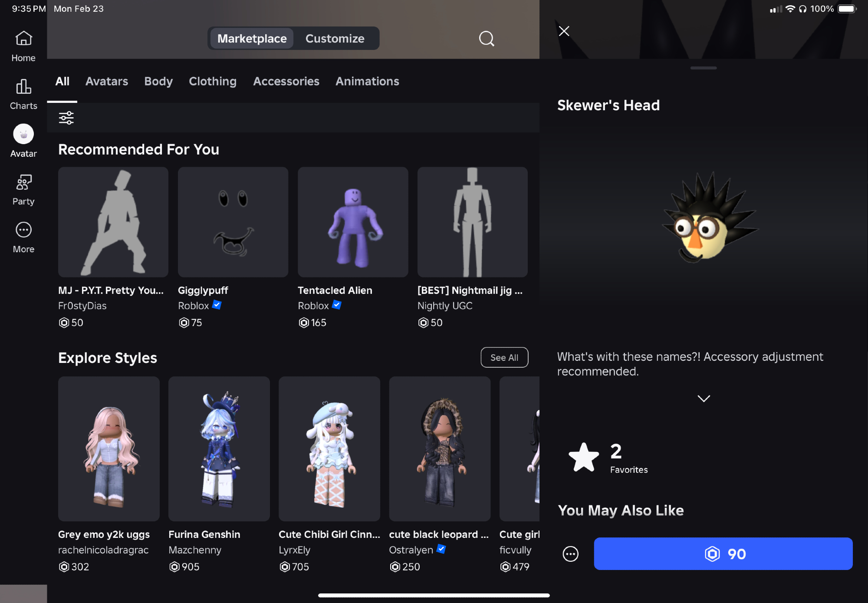Click See All for Explore Styles

coord(504,357)
